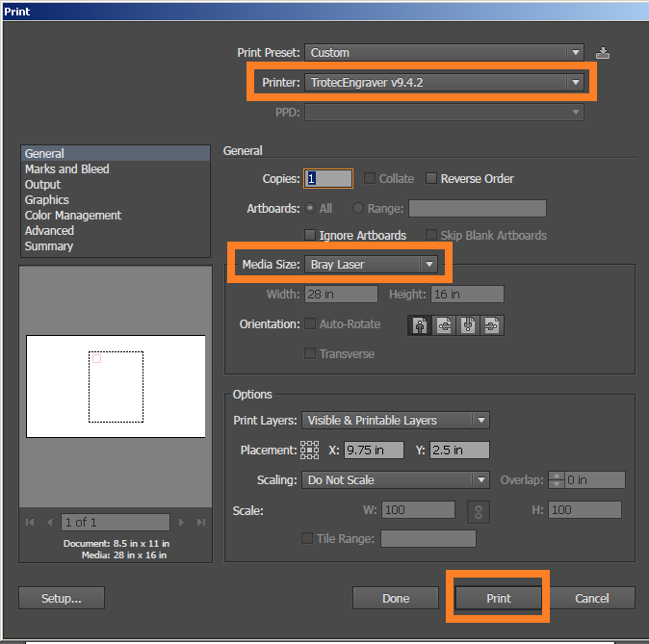Check the Skip Blank Artboards option
Screen dimensions: 649x644
tap(431, 235)
